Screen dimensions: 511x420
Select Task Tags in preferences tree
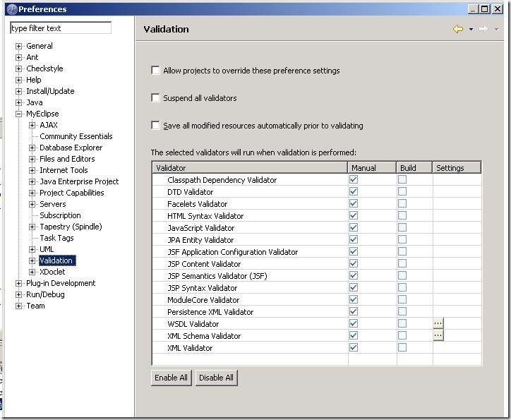tap(56, 238)
